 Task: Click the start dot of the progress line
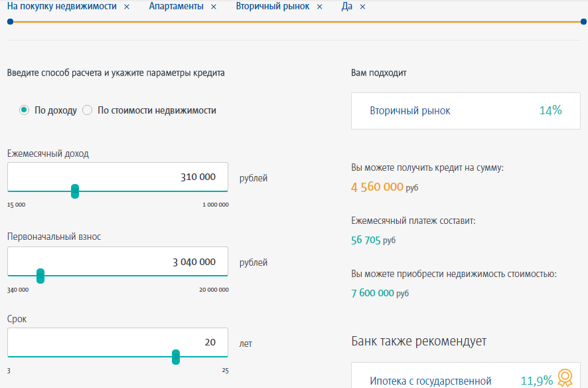pyautogui.click(x=10, y=22)
